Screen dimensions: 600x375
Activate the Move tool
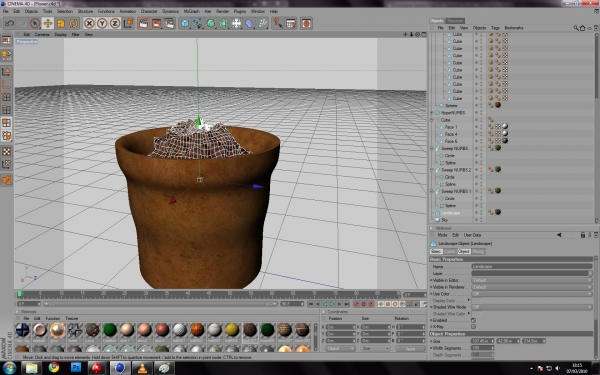47,23
